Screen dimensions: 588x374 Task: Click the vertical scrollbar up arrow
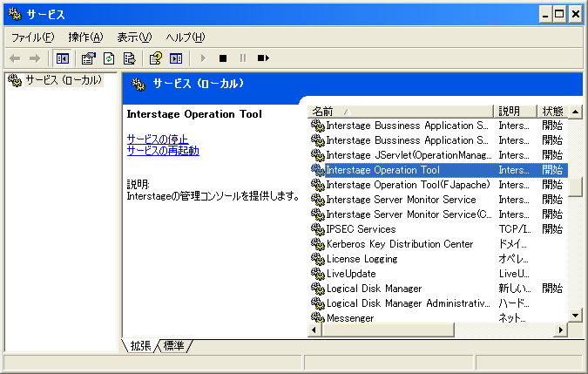tap(575, 112)
